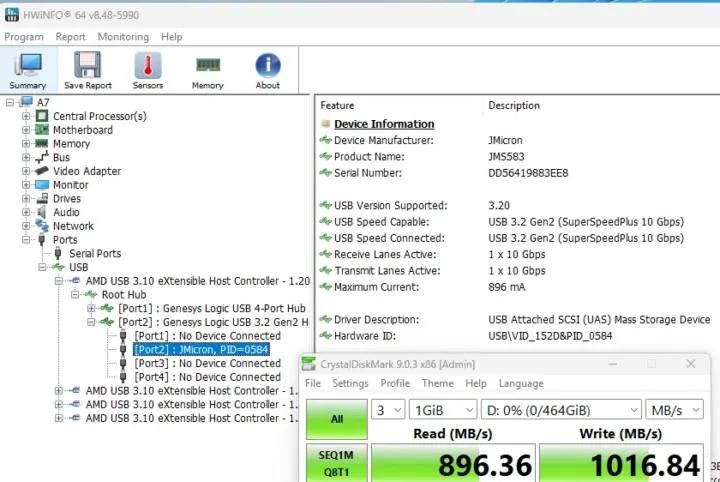720x482 pixels.
Task: Open CrystalDiskMark Theme menu
Action: pos(438,383)
